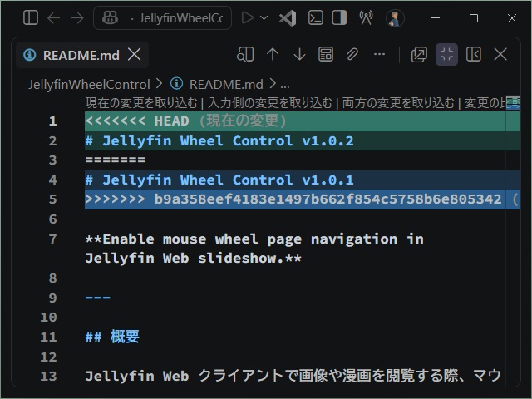Click the broadcast antenna icon

(x=366, y=17)
